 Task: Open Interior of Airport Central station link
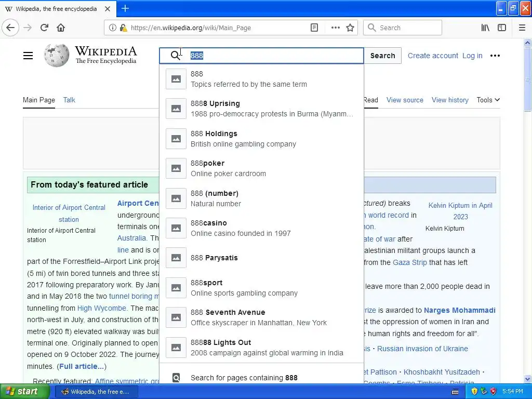pos(69,213)
